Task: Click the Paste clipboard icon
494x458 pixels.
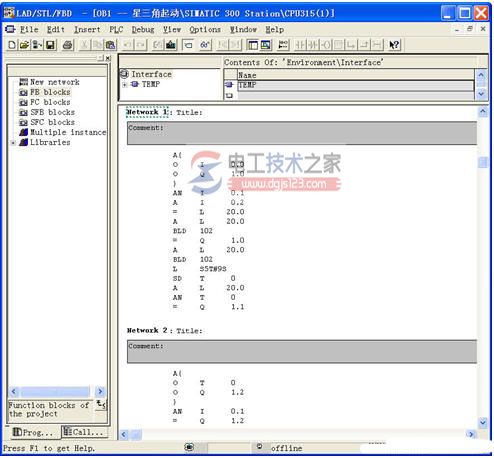Action: [110, 45]
